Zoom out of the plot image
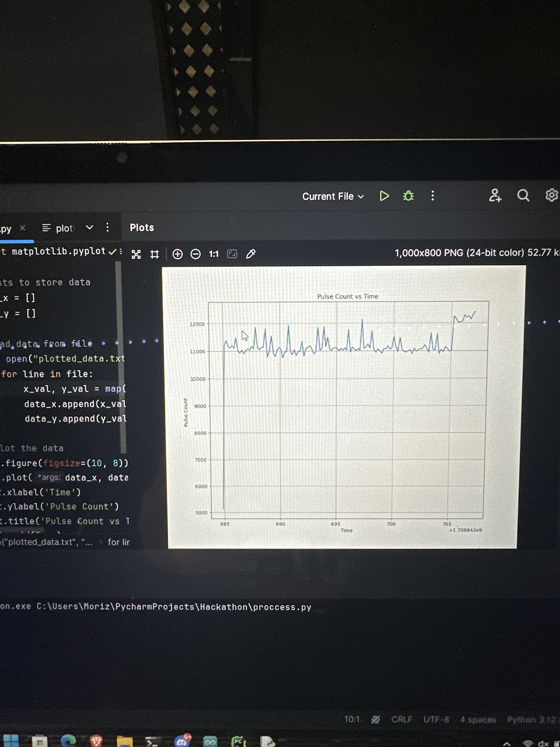 tap(195, 254)
